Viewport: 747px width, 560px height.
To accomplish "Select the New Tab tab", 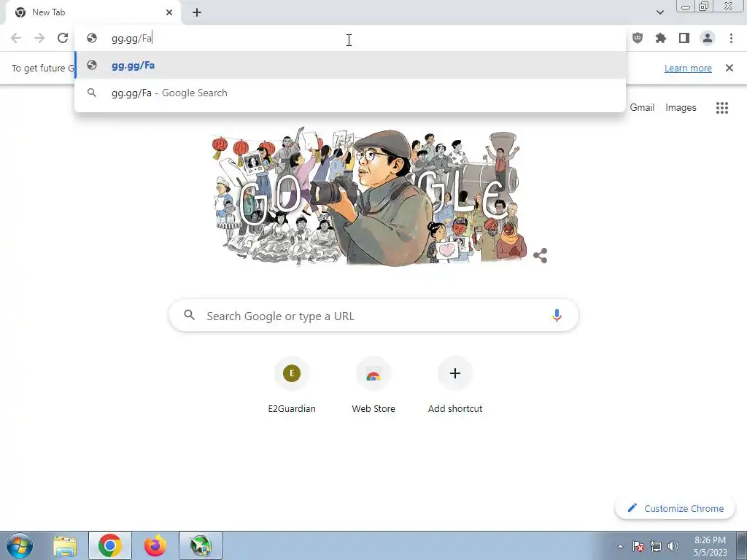I will [x=93, y=13].
